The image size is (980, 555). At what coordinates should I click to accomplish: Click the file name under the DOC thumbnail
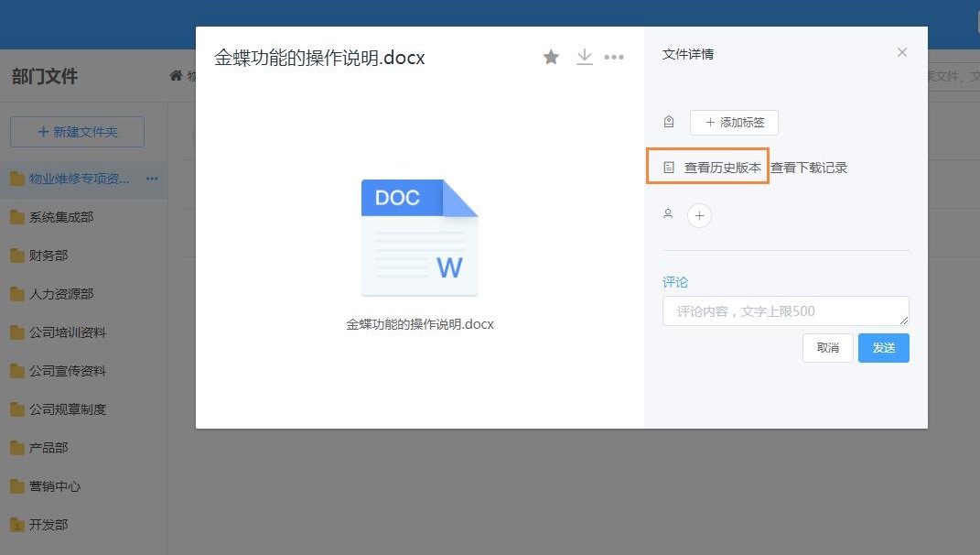pos(420,324)
